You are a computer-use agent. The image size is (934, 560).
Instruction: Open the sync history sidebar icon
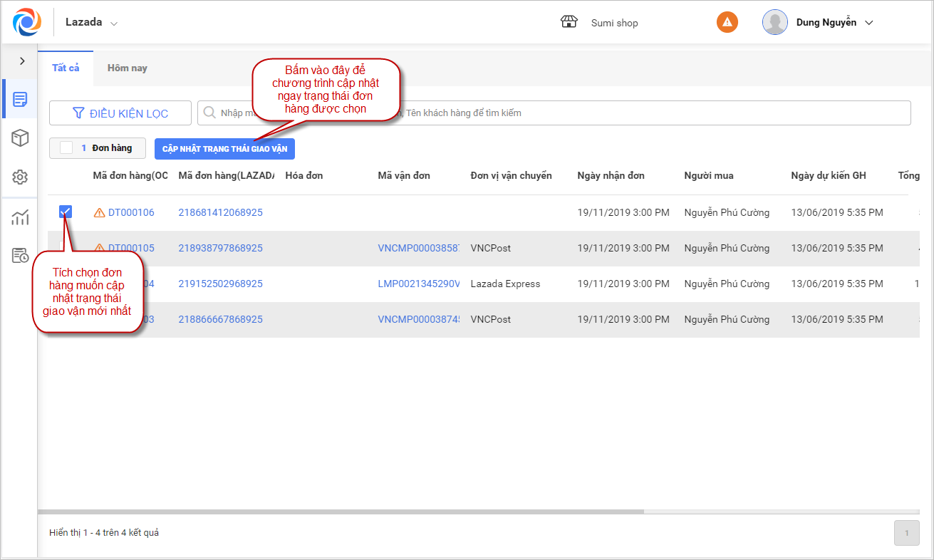pyautogui.click(x=20, y=256)
